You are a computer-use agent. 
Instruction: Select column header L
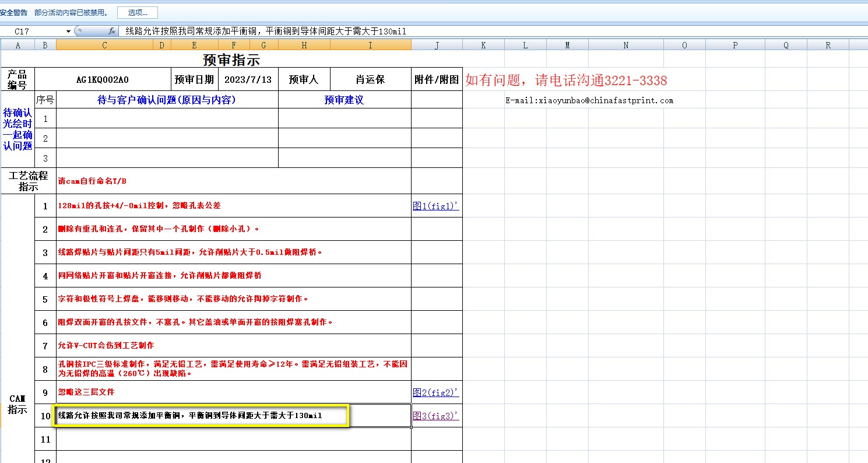(525, 45)
